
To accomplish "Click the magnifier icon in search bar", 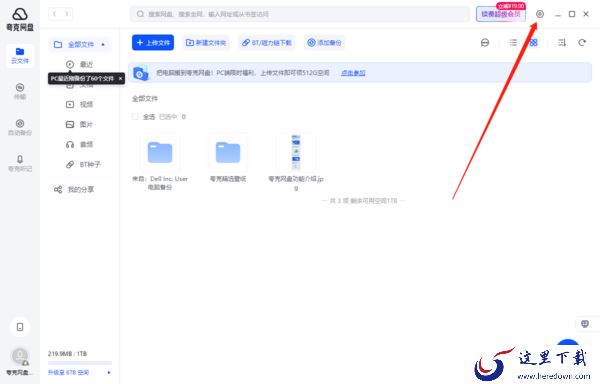I will tap(140, 14).
